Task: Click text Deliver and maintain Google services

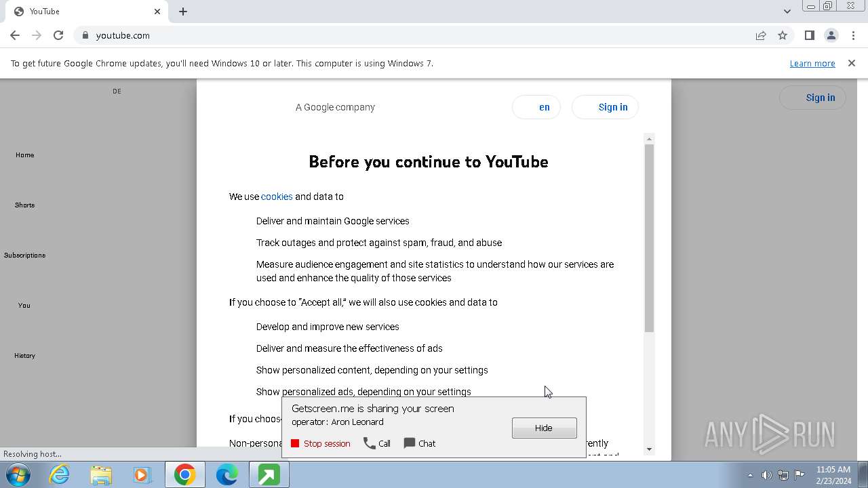Action: point(333,221)
